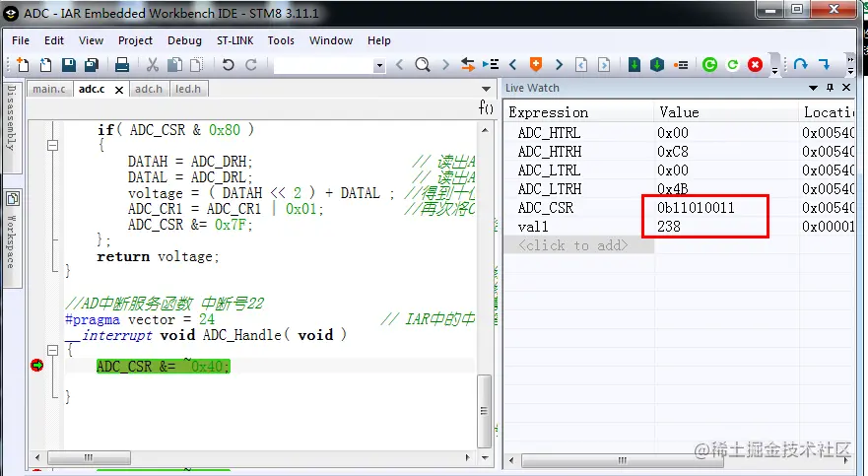Close the adc.c editor tab
The width and height of the screenshot is (868, 476).
tap(119, 90)
